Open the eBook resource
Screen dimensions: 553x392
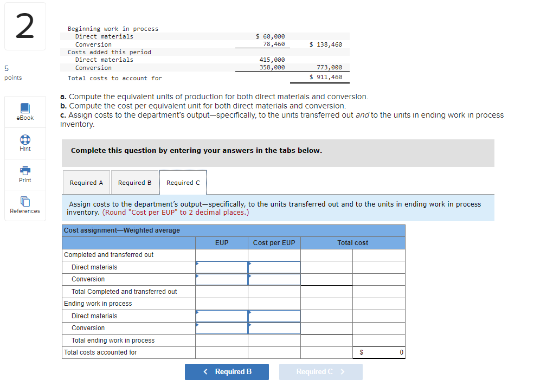(x=25, y=112)
